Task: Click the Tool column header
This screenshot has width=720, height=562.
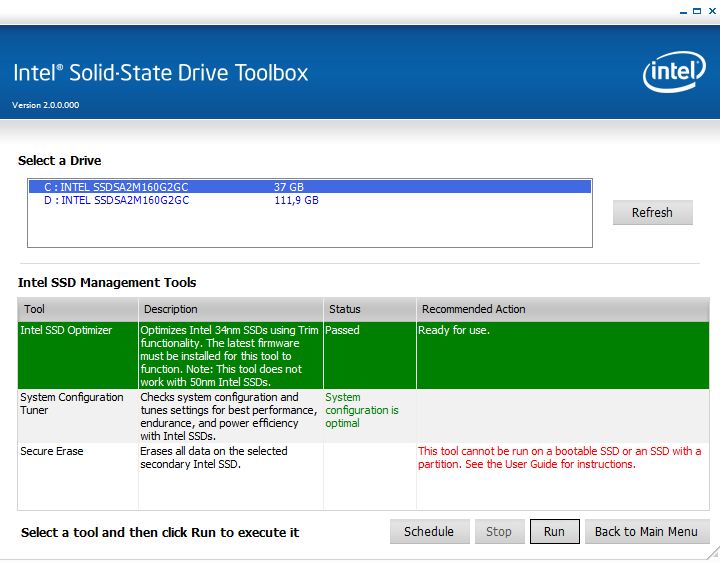Action: coord(78,309)
